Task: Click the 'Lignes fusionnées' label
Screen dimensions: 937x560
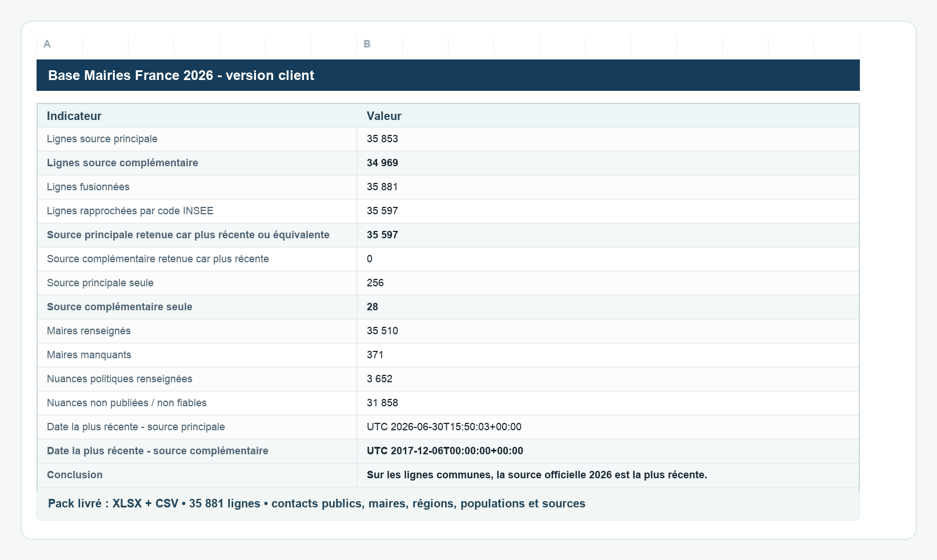Action: 197,187
